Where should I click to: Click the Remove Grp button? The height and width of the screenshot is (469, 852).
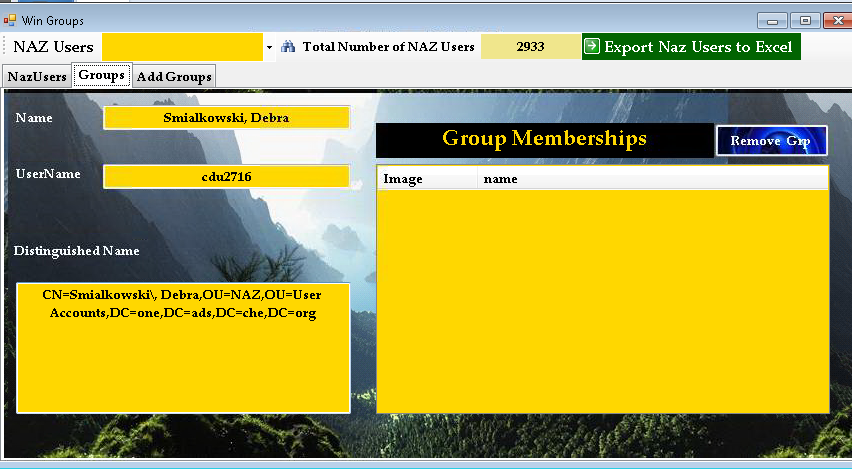[x=772, y=141]
